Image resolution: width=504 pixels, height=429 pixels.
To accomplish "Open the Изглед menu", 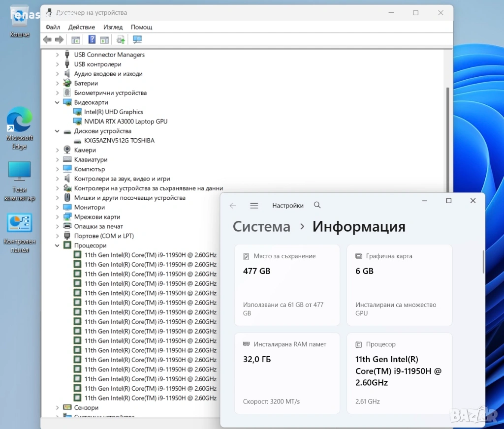I will [x=113, y=27].
